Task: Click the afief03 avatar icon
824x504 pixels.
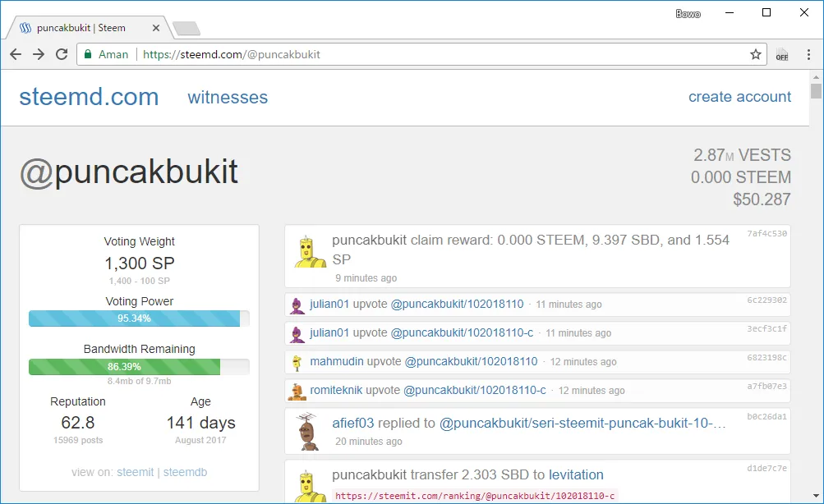Action: [x=307, y=432]
